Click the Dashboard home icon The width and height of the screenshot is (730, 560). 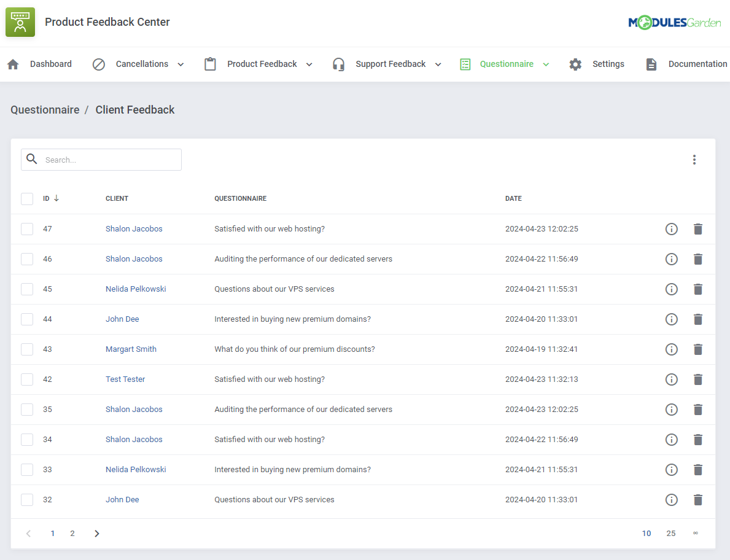(13, 64)
